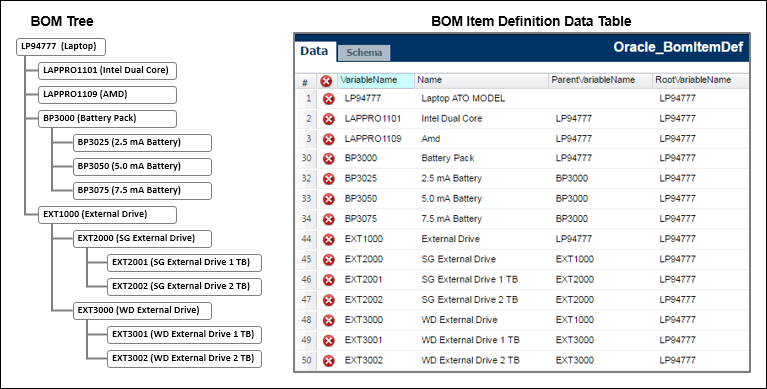Click the red delete icon for EXT2002 row
The width and height of the screenshot is (767, 389).
pos(329,300)
